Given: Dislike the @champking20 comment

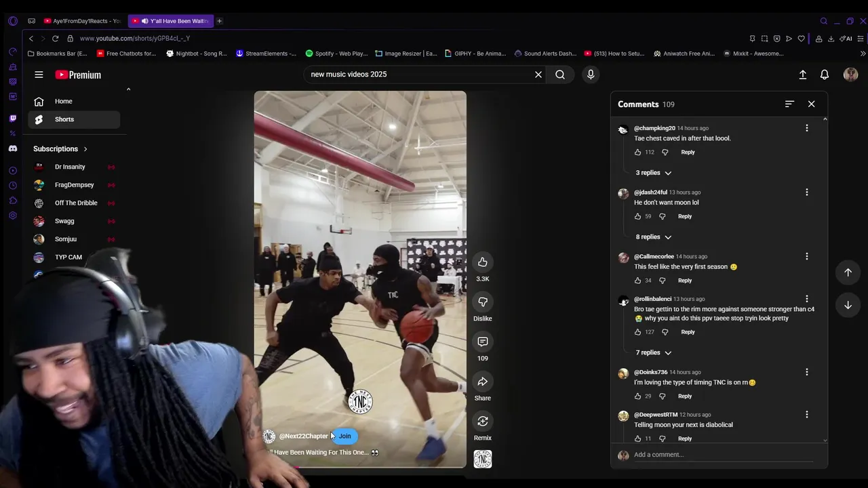Looking at the screenshot, I should tap(665, 152).
